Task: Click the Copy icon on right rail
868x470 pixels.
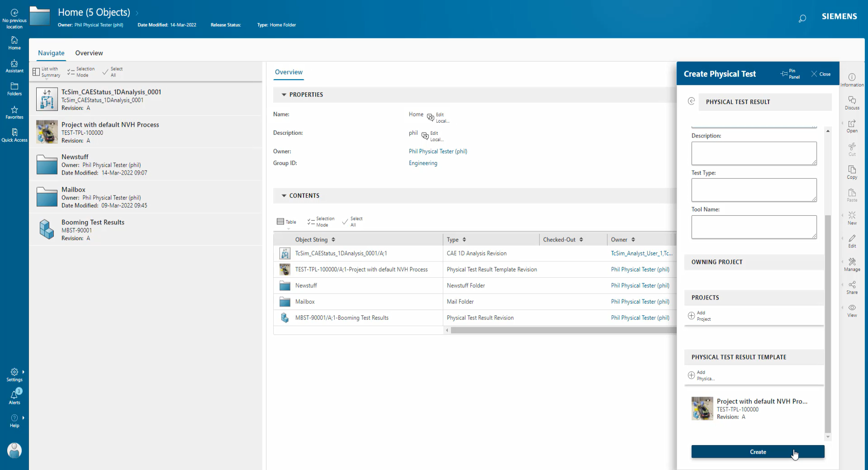Action: [852, 172]
